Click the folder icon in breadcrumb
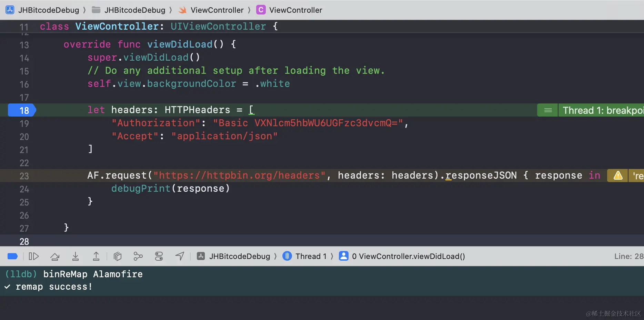The height and width of the screenshot is (320, 644). pyautogui.click(x=96, y=10)
